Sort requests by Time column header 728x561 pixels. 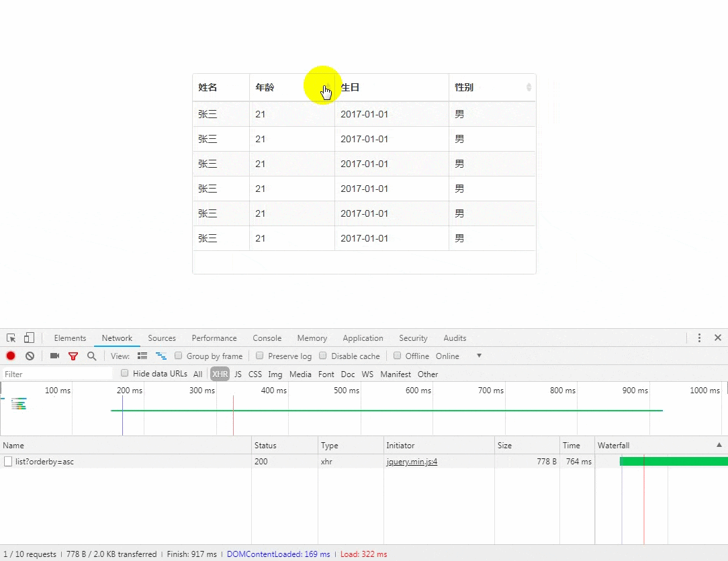click(577, 445)
